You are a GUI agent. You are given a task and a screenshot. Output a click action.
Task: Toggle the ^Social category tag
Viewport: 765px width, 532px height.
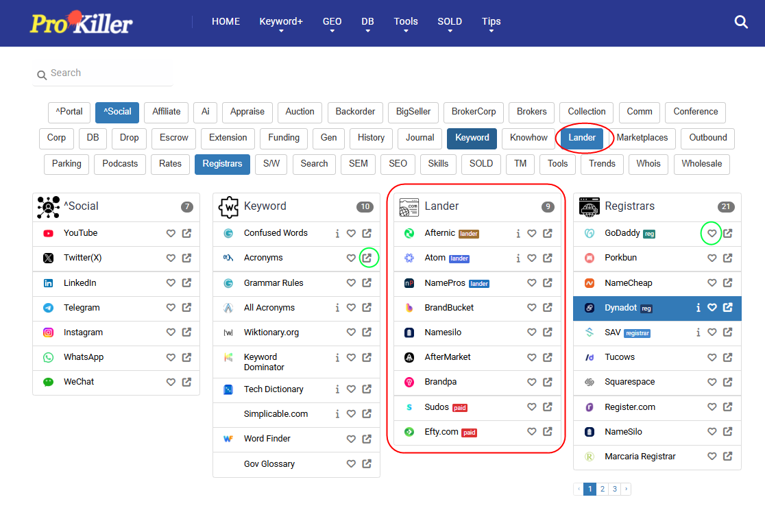click(117, 112)
